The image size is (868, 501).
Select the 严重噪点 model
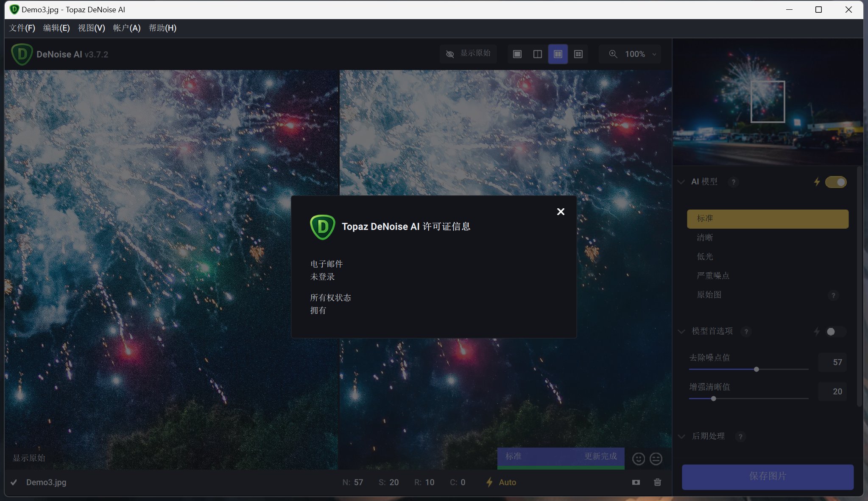768,276
